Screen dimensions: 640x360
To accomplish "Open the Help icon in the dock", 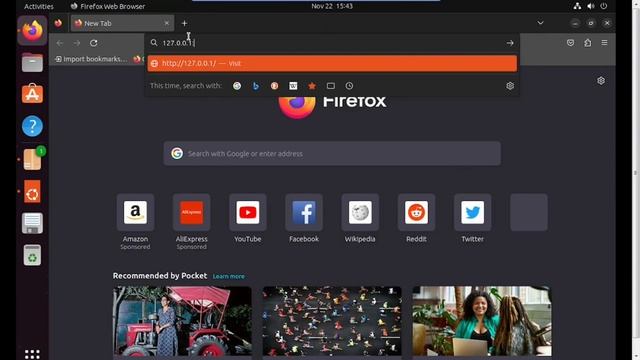I will pos(32,126).
